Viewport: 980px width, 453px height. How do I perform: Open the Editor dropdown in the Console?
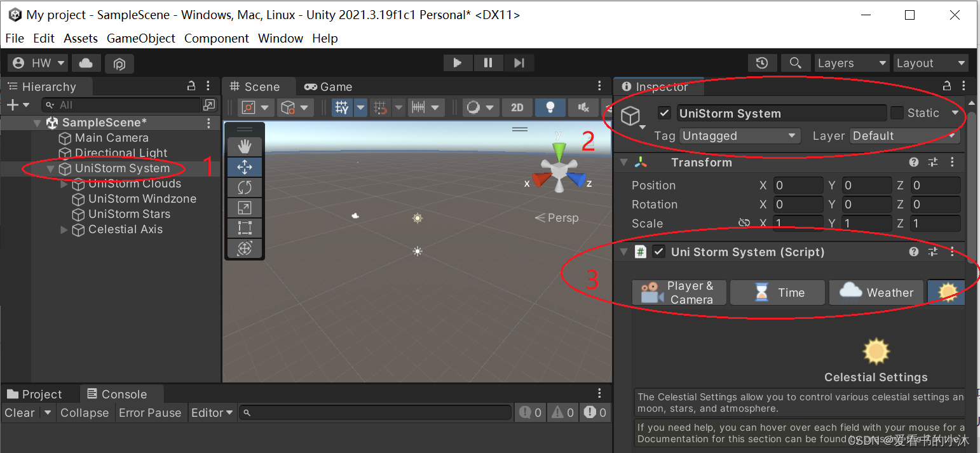[212, 413]
